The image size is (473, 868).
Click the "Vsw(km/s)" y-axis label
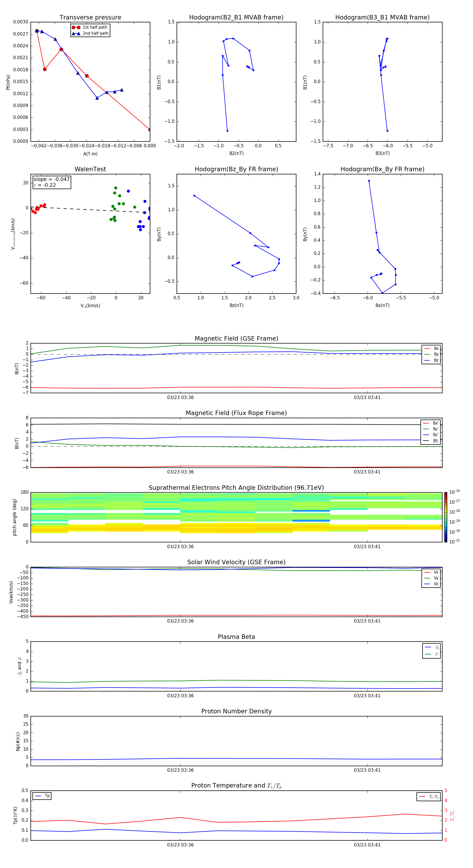pos(11,592)
